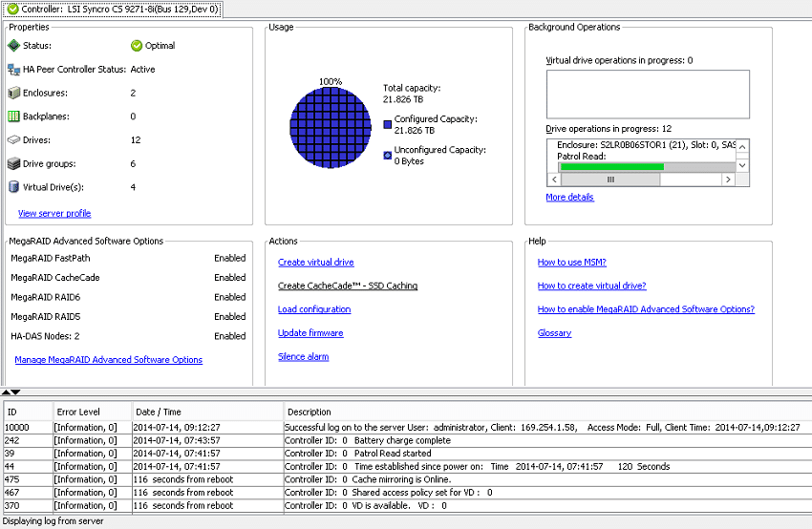
Task: Click drive operations scroll right arrow
Action: coord(729,180)
